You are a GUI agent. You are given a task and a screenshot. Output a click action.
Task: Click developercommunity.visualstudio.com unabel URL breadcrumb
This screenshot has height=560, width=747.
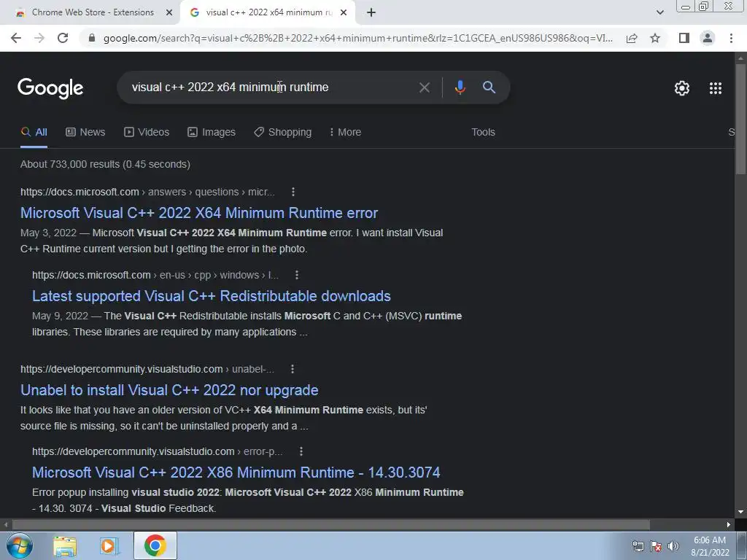click(147, 369)
